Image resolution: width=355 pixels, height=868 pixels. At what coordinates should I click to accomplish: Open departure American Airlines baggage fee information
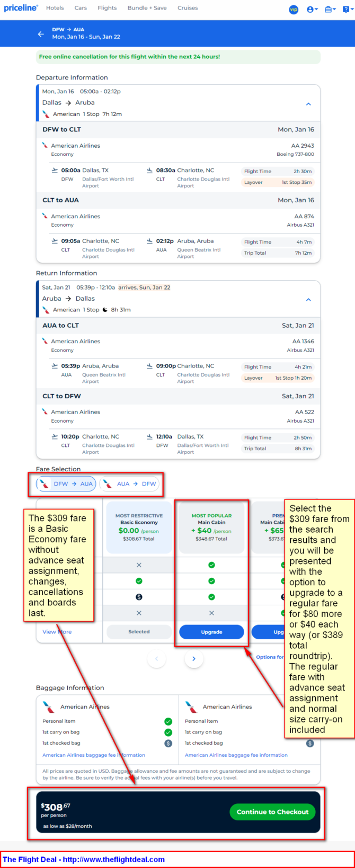tap(94, 755)
